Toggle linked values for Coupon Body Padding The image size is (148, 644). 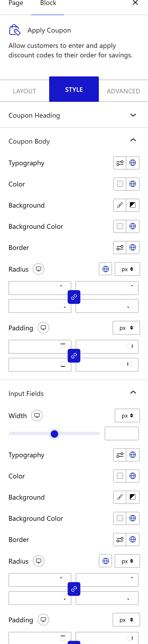pos(74,356)
